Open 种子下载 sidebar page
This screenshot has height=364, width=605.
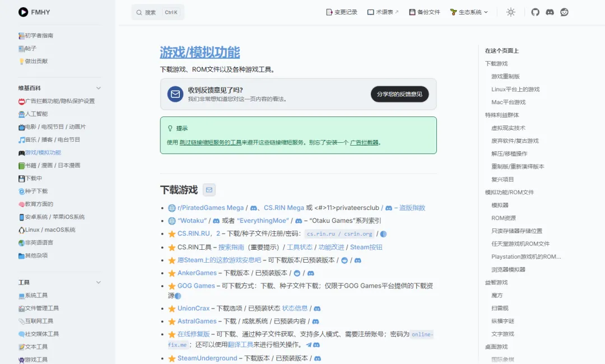tap(33, 191)
